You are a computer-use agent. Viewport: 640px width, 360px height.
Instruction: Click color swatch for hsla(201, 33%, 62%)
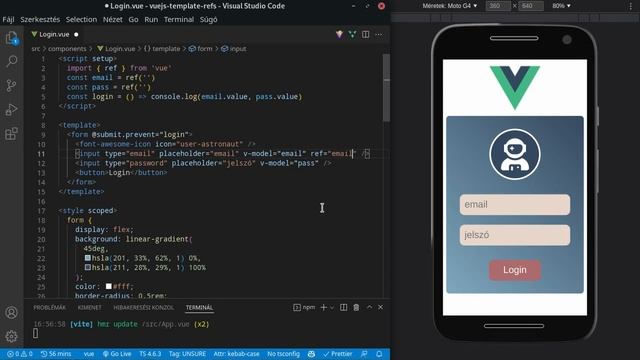point(88,258)
